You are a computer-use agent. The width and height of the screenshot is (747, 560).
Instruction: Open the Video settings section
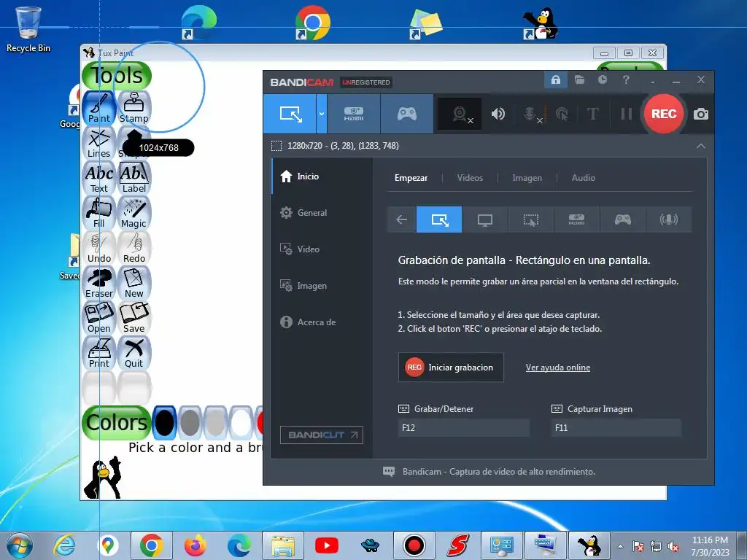[322, 249]
